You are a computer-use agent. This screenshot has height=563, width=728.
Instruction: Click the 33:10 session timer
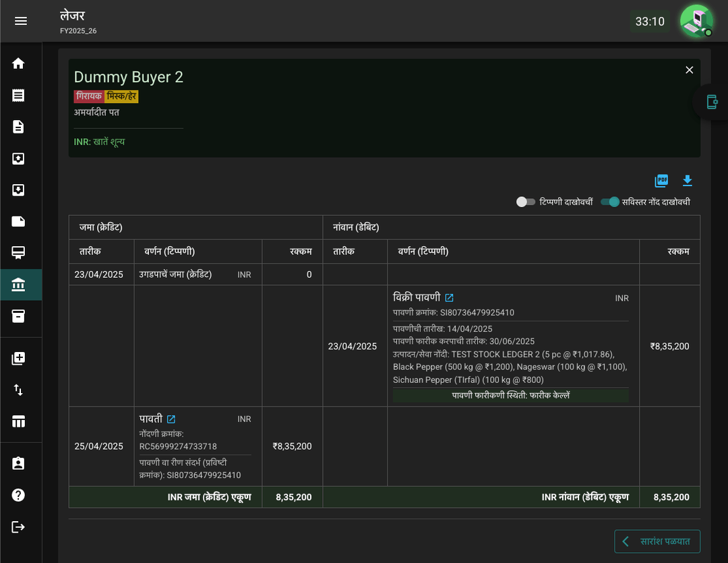[x=650, y=22]
